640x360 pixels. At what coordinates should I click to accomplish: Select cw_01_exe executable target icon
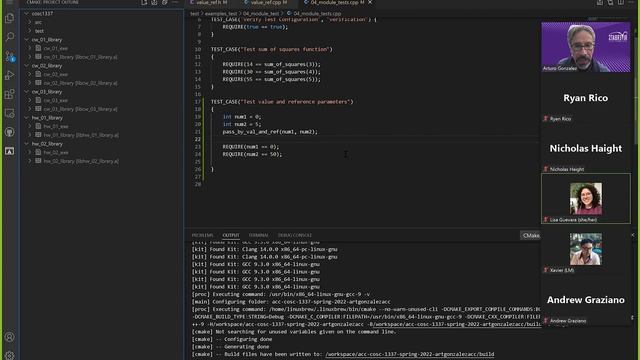(x=38, y=48)
